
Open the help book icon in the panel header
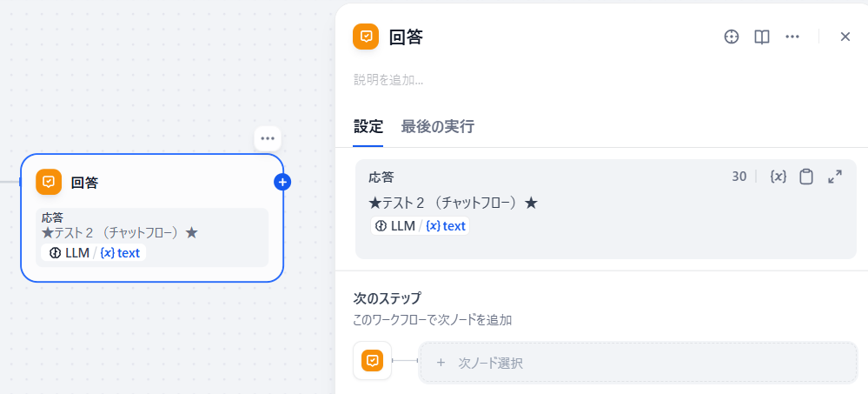pyautogui.click(x=762, y=37)
